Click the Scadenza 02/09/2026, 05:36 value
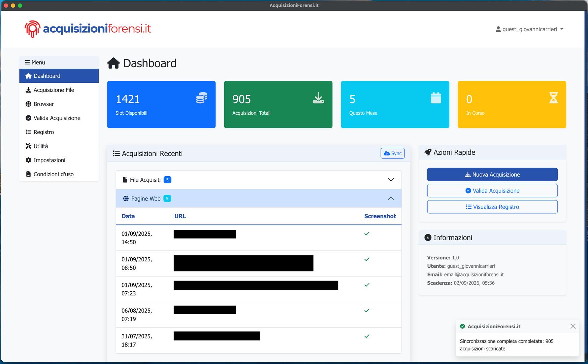 tap(474, 283)
